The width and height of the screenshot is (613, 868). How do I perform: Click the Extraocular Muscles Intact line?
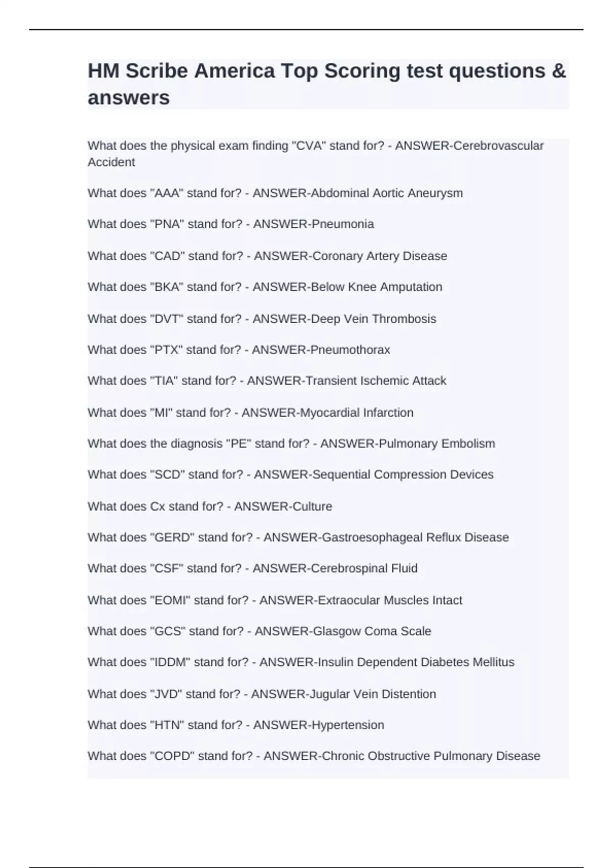point(275,600)
